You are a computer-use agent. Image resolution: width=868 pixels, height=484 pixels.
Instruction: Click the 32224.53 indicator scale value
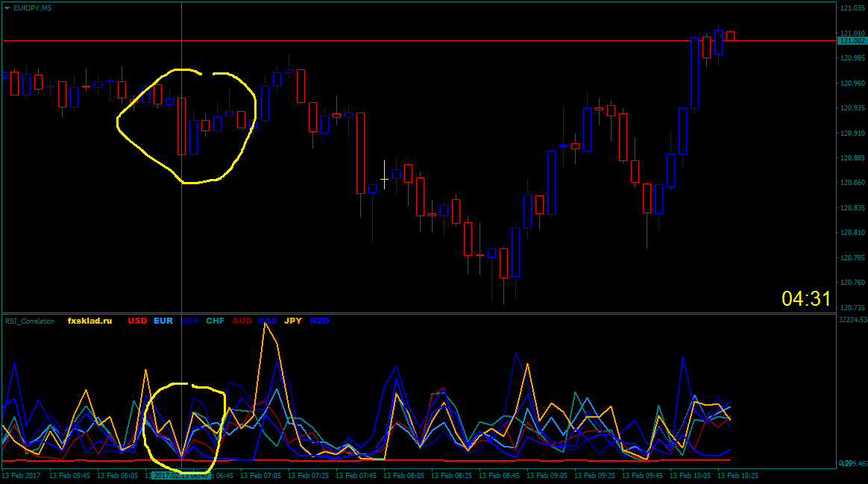(x=853, y=320)
